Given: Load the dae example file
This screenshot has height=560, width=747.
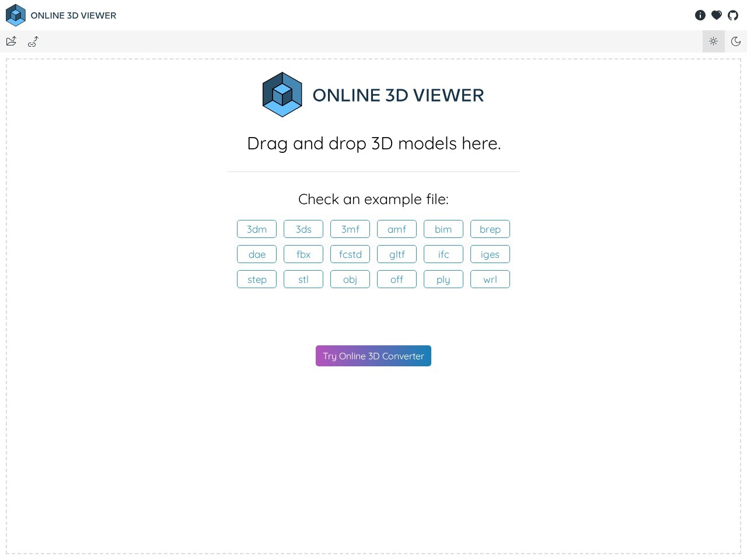Looking at the screenshot, I should point(257,254).
